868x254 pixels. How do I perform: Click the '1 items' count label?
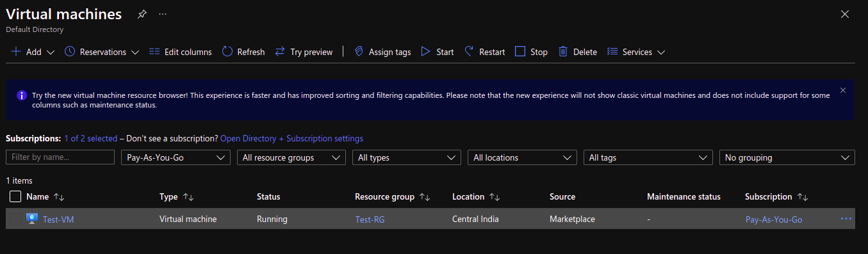19,181
